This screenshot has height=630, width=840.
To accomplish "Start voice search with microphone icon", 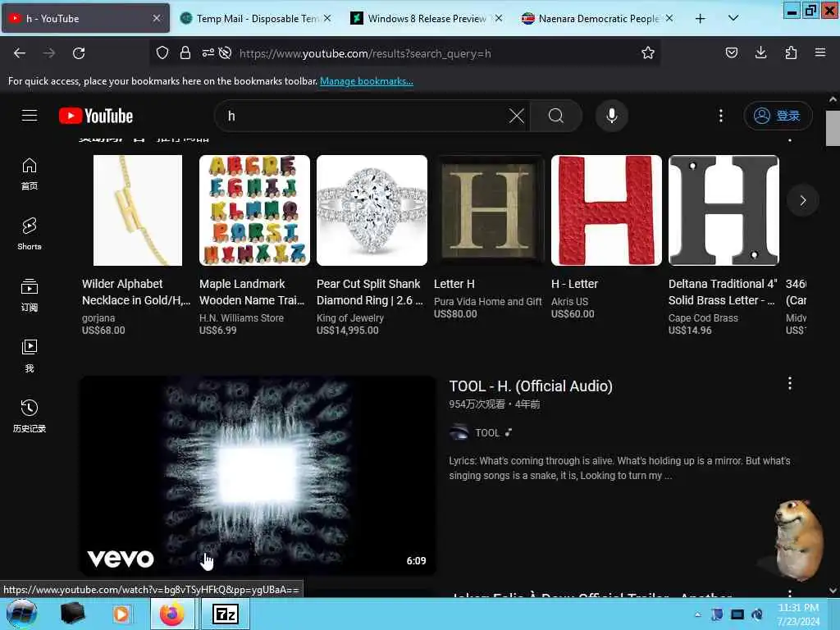I will [612, 116].
